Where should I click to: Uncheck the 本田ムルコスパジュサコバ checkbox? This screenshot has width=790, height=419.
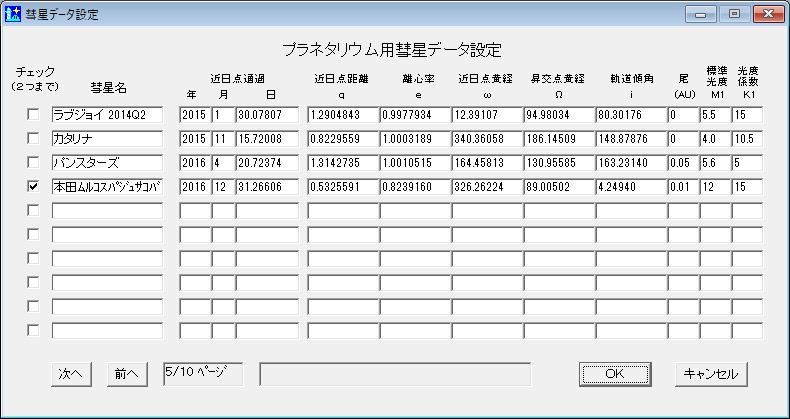tap(33, 187)
